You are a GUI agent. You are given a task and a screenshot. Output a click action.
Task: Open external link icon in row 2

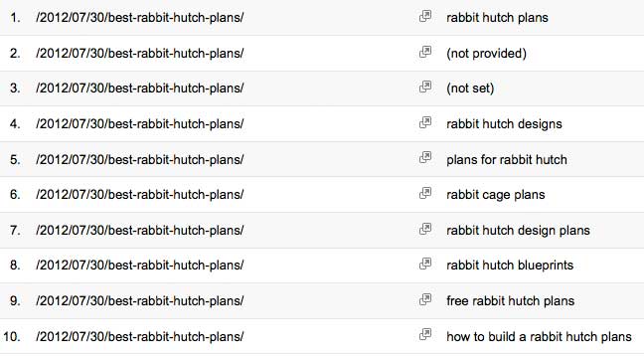[425, 52]
